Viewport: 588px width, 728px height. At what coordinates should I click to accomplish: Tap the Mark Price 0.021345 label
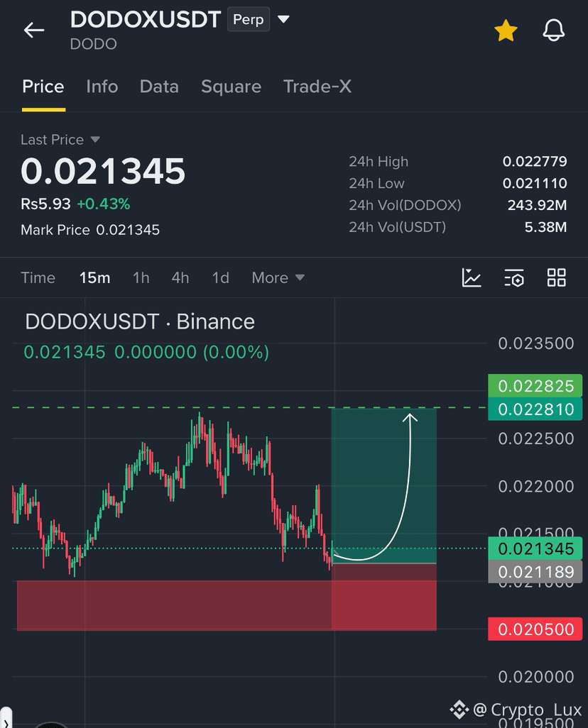click(90, 230)
